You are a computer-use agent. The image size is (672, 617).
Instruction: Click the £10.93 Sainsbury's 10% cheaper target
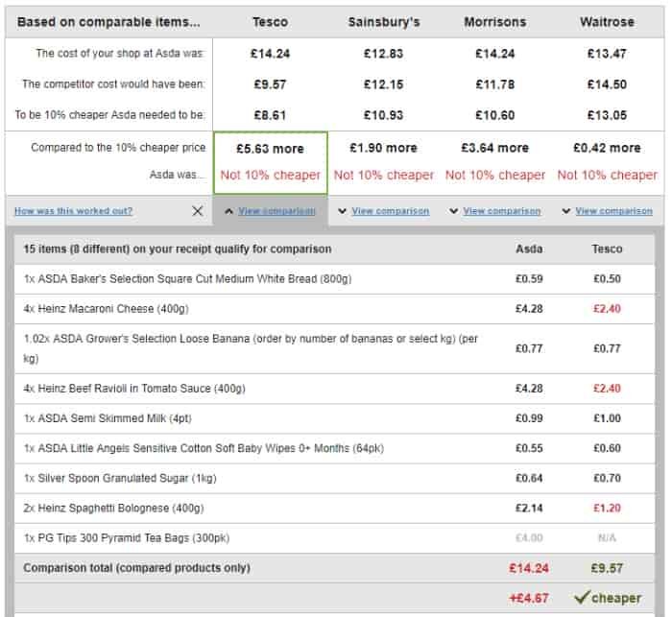point(384,115)
